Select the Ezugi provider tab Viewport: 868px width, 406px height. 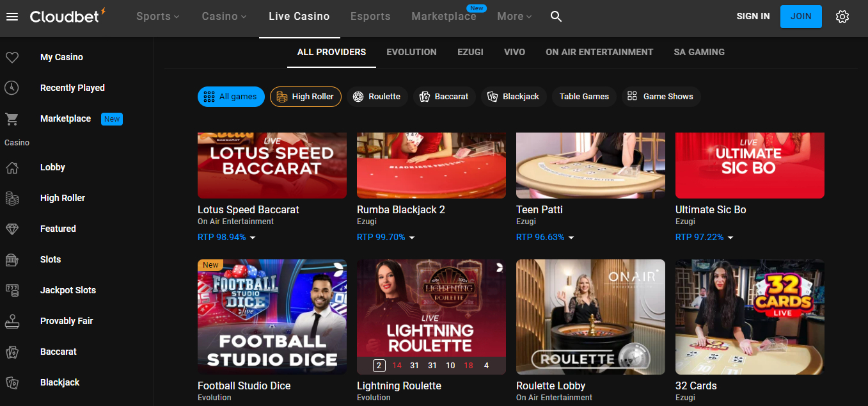click(x=470, y=52)
